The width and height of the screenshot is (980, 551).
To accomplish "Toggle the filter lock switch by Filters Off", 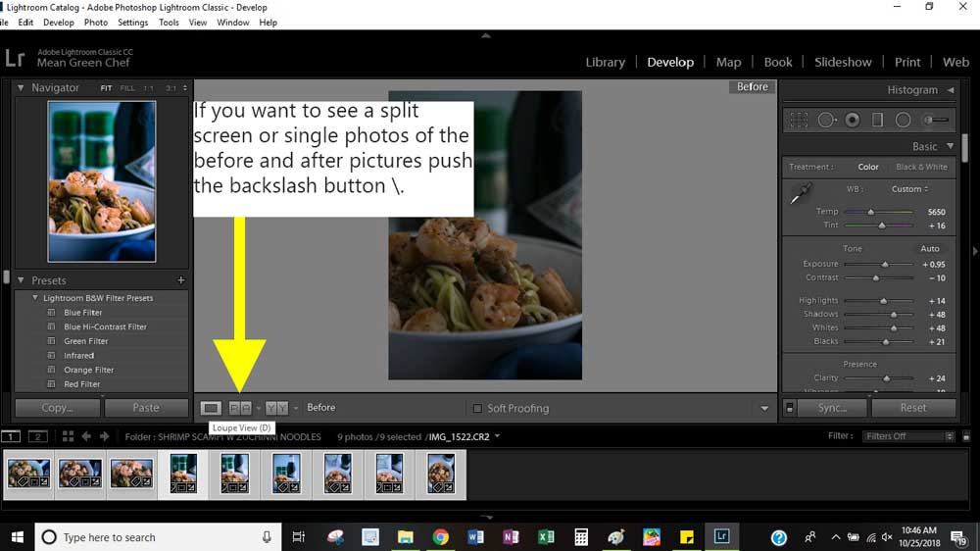I will pos(966,436).
